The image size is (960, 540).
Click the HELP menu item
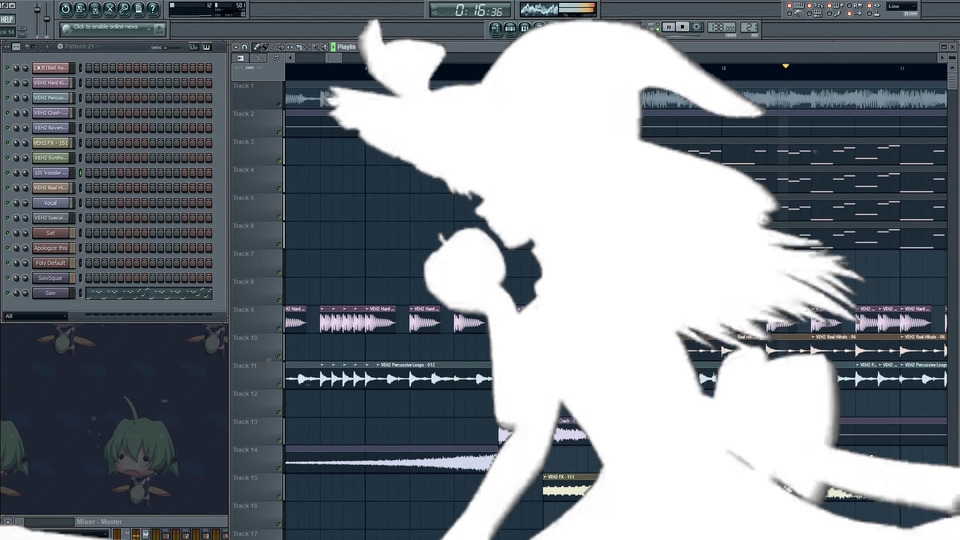[x=7, y=19]
